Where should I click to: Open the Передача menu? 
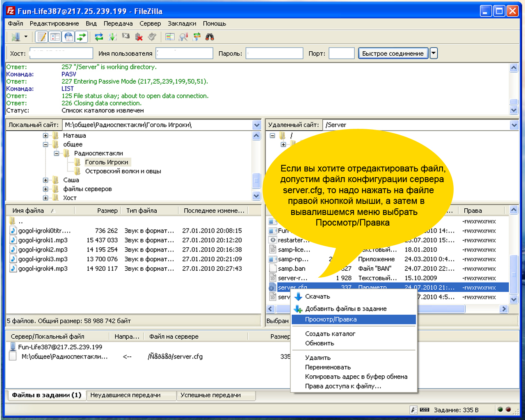pyautogui.click(x=118, y=23)
